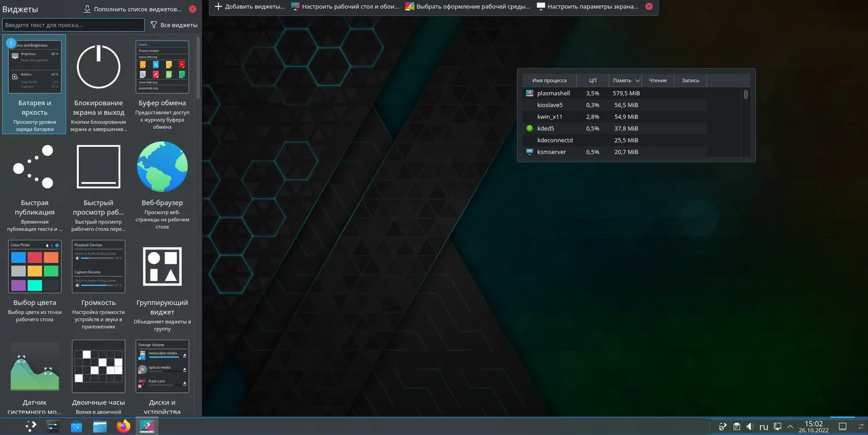Click 'Настроить параметры экрана...'
Viewport: 868px width, 435px height.
pyautogui.click(x=587, y=6)
